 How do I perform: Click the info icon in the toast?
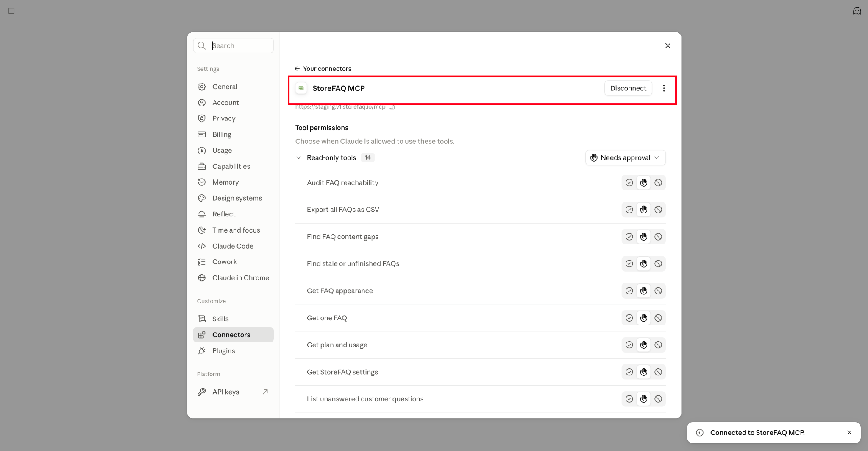[700, 433]
